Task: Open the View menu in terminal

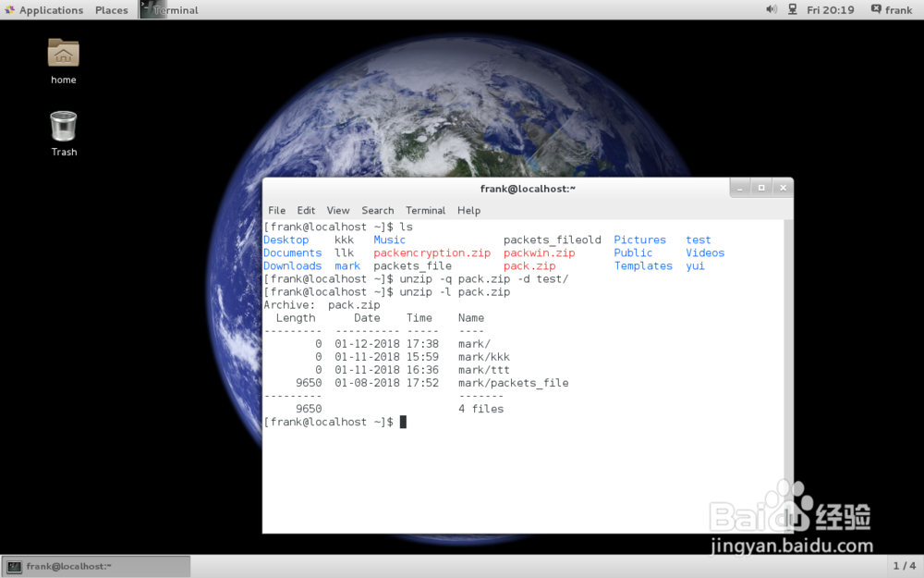Action: coord(338,210)
